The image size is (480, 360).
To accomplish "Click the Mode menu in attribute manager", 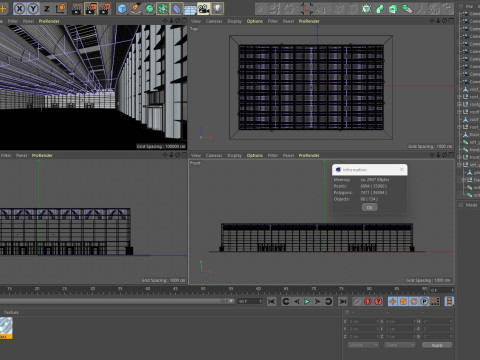I will (x=471, y=205).
